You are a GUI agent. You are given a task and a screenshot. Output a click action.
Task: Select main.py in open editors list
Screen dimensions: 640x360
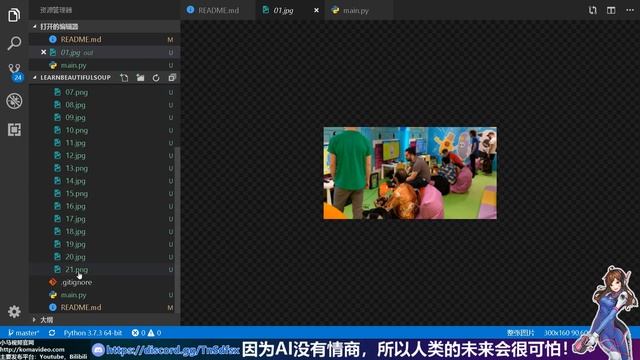point(104,65)
